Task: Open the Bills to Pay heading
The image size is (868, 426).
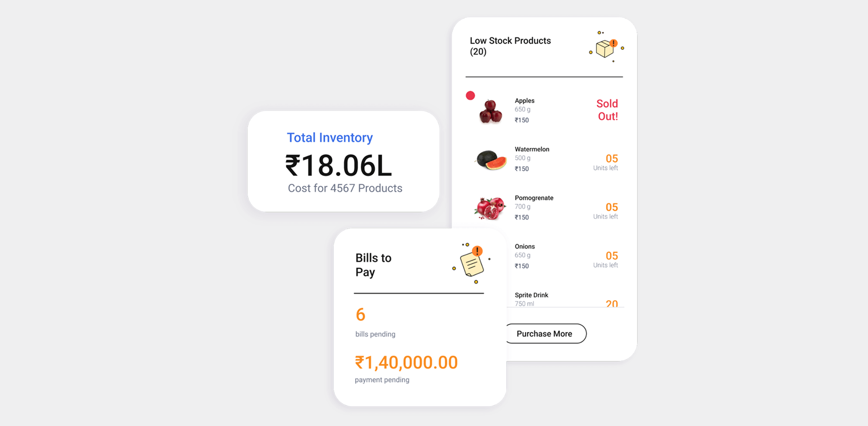Action: (x=373, y=265)
